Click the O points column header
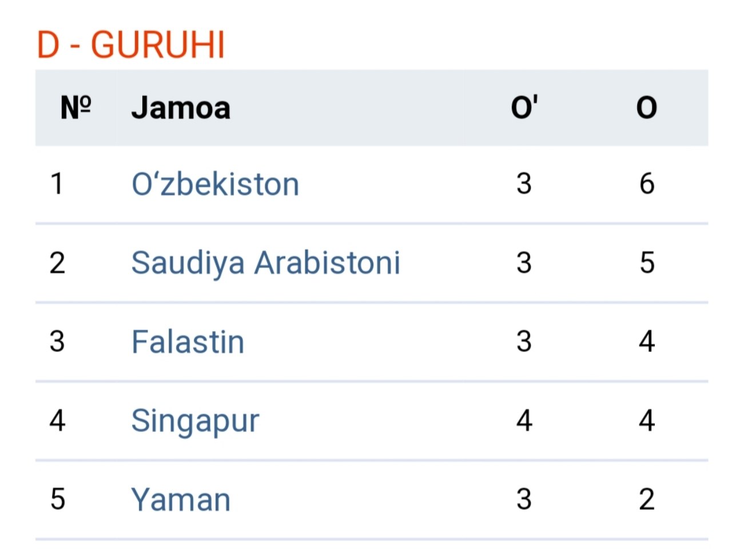The image size is (732, 560). [x=646, y=107]
